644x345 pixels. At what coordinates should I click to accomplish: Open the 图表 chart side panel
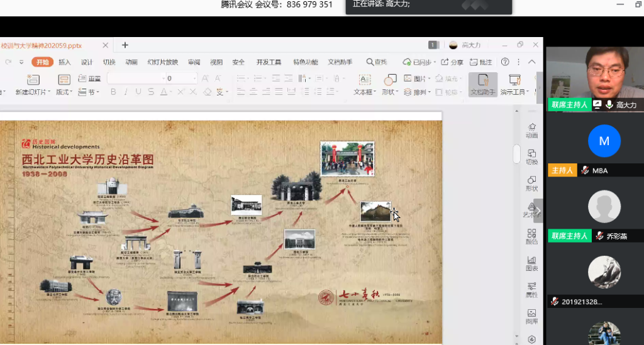(531, 263)
